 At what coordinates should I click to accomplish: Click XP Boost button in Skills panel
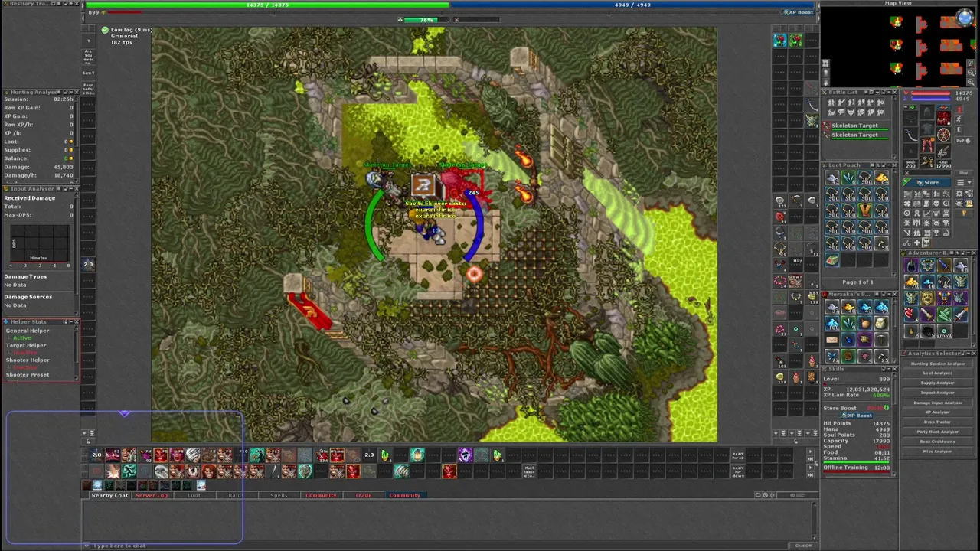[857, 416]
